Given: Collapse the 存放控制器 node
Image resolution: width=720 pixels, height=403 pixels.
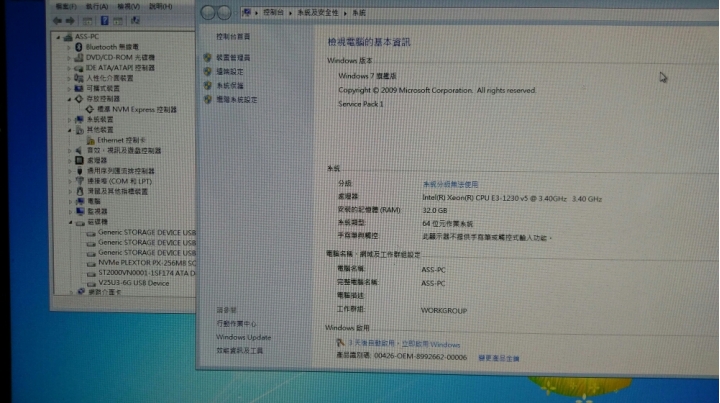Looking at the screenshot, I should coord(69,99).
